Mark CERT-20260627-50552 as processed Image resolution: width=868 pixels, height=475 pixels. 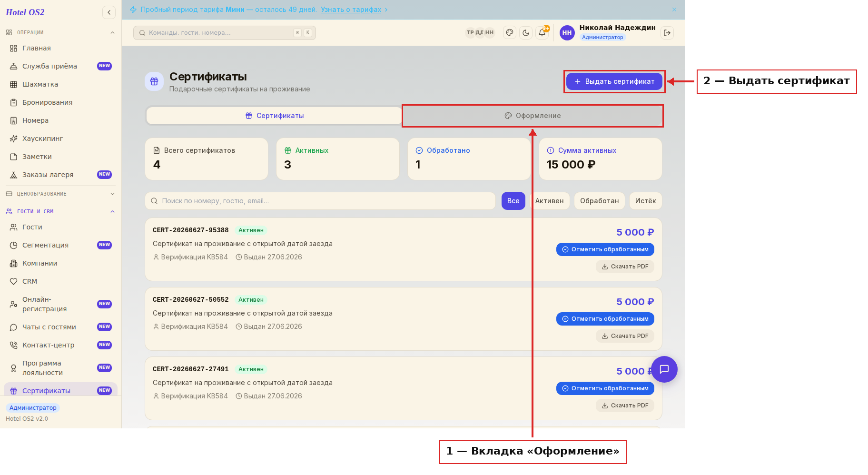tap(605, 319)
